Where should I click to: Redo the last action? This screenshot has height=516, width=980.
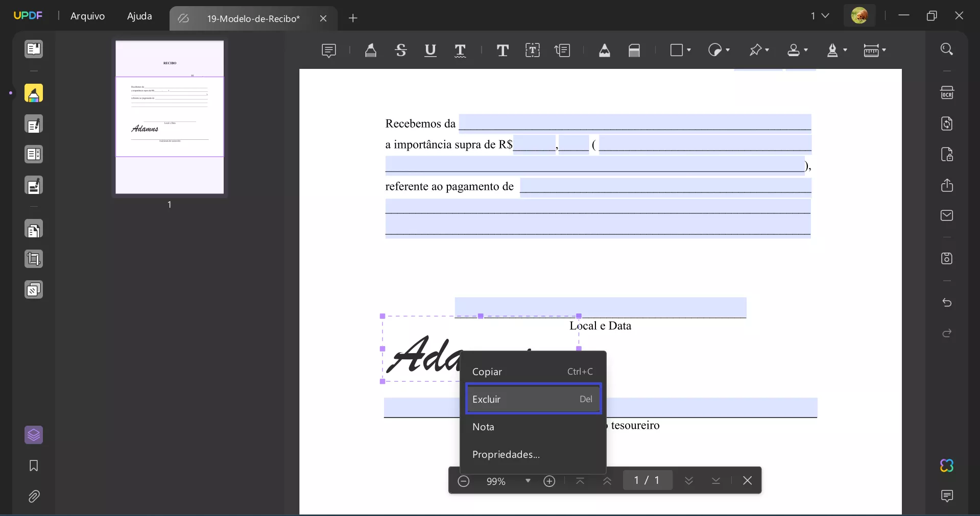pyautogui.click(x=947, y=333)
